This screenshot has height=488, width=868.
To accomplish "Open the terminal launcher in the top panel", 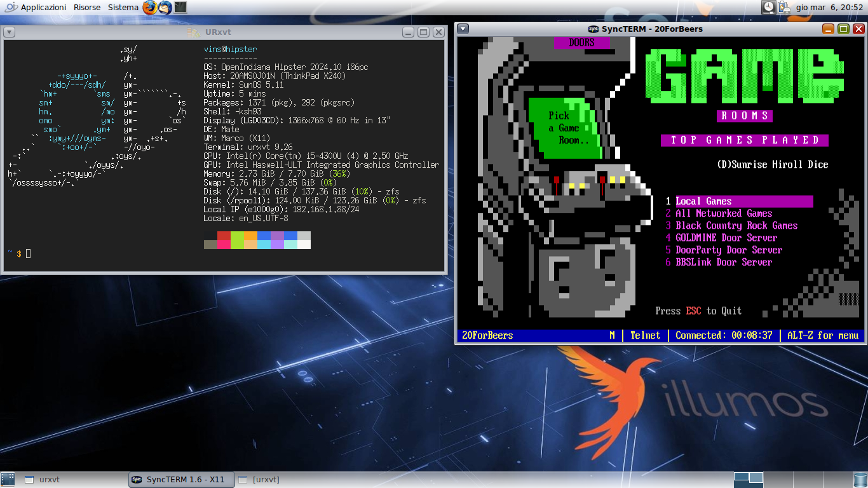I will pyautogui.click(x=180, y=7).
